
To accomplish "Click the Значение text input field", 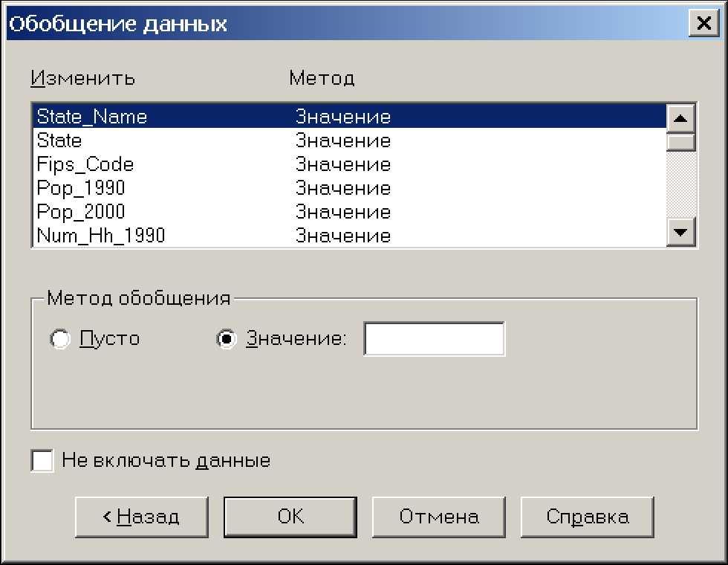I will click(x=434, y=339).
